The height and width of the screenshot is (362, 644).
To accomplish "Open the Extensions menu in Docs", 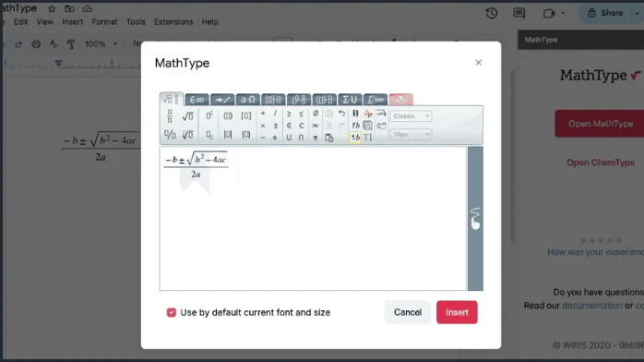I will 173,22.
